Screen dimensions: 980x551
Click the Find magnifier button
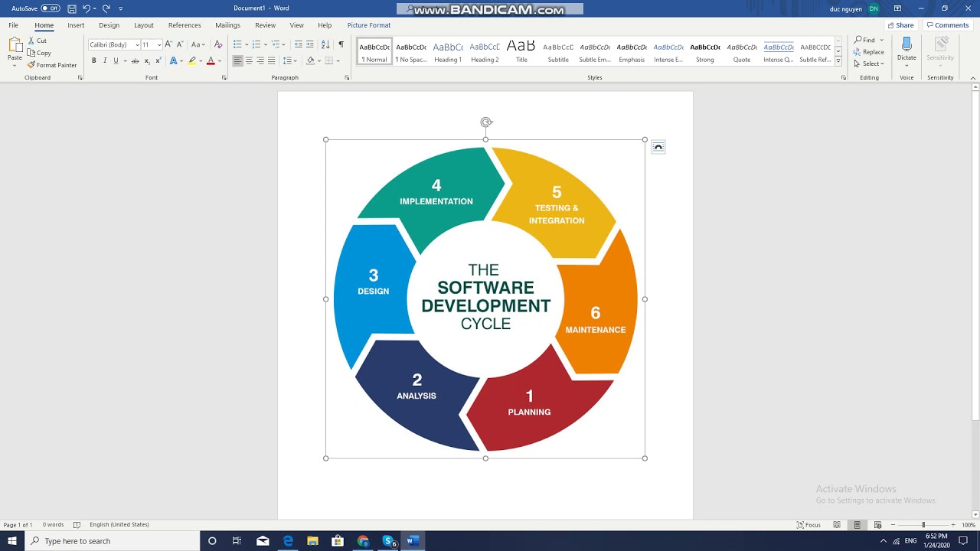[864, 40]
